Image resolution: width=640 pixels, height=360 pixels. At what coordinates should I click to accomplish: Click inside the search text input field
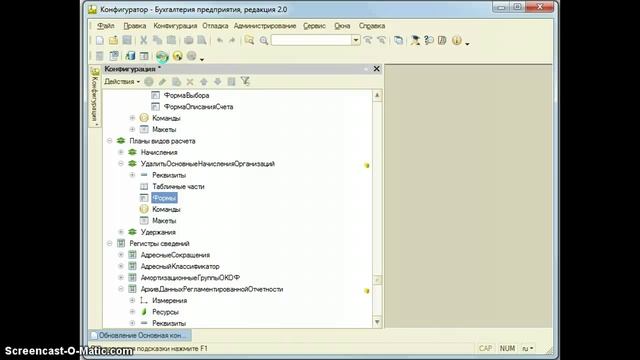click(x=311, y=40)
